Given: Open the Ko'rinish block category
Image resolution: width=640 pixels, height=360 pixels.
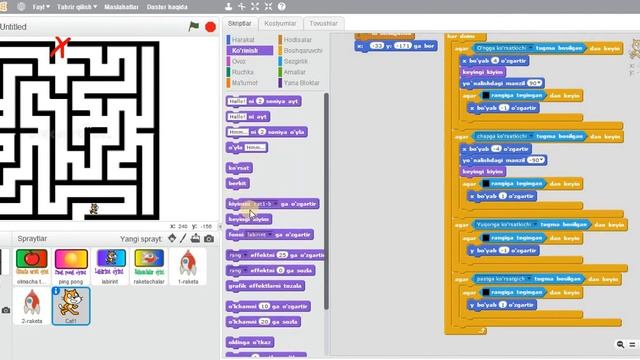Looking at the screenshot, I should 249,50.
